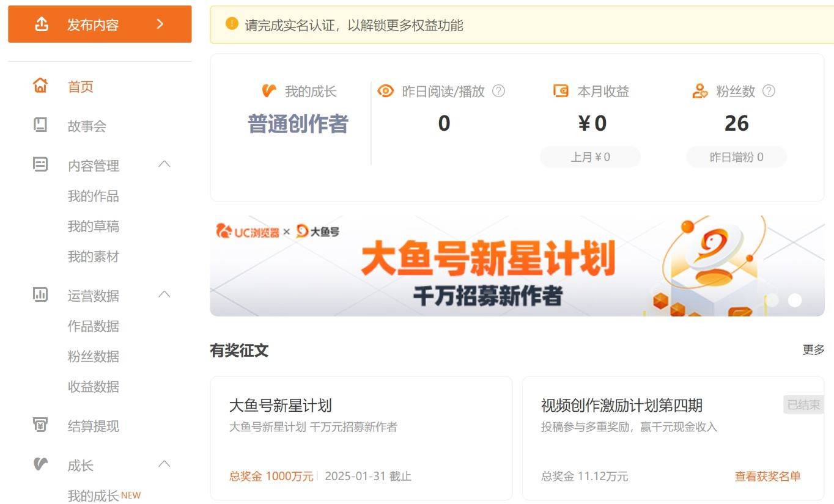Click the home icon beside 首页
The height and width of the screenshot is (504, 834).
[40, 86]
